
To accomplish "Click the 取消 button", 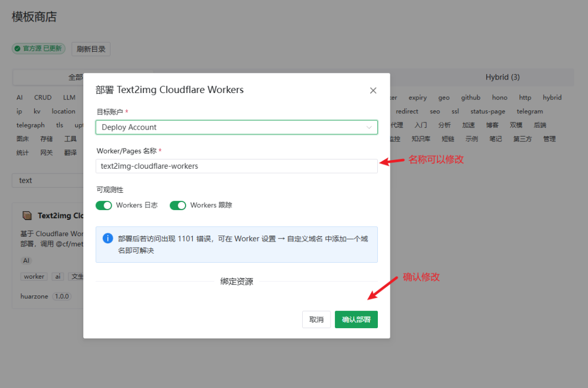I will click(316, 319).
